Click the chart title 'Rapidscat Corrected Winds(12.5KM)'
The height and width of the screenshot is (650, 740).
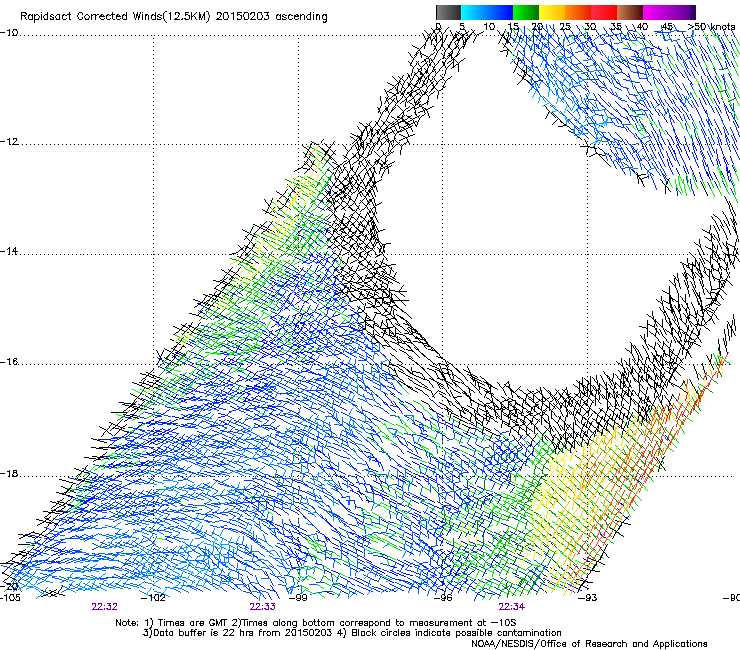click(115, 17)
